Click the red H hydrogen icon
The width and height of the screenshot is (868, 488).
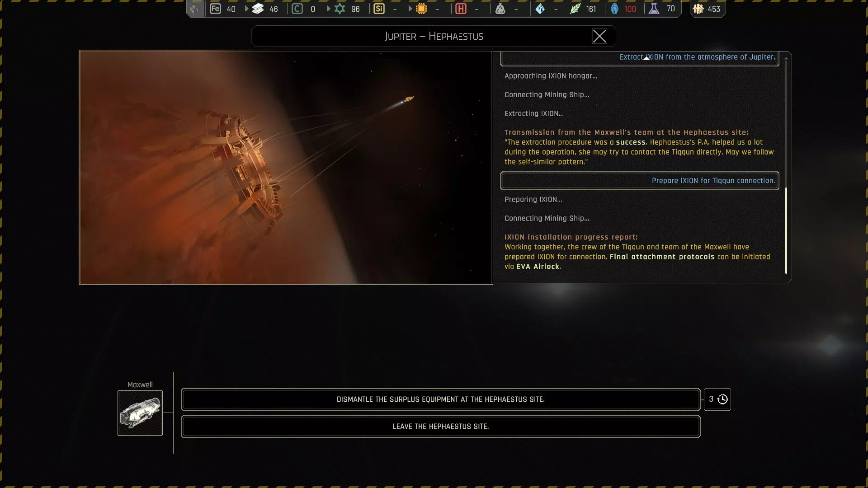click(x=461, y=9)
